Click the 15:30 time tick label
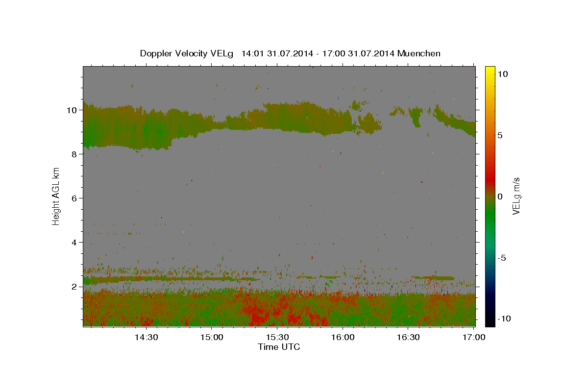This screenshot has height=392, width=588. (277, 337)
